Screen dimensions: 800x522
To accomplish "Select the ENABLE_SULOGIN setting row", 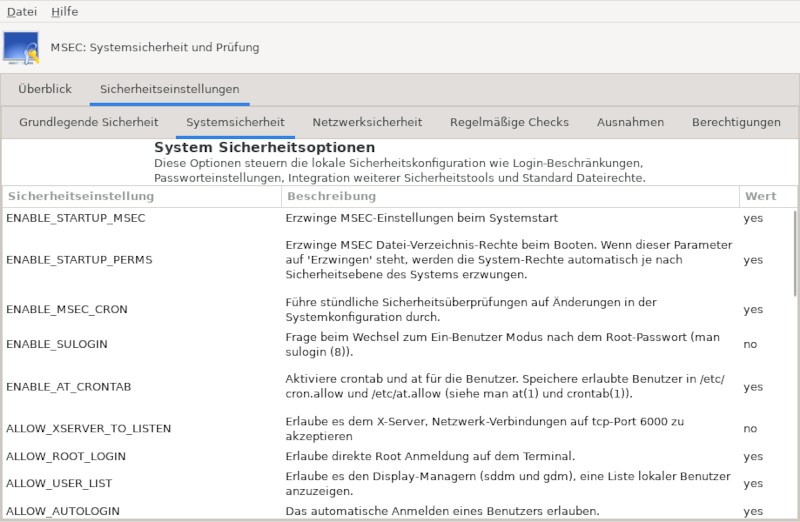I will (x=398, y=344).
